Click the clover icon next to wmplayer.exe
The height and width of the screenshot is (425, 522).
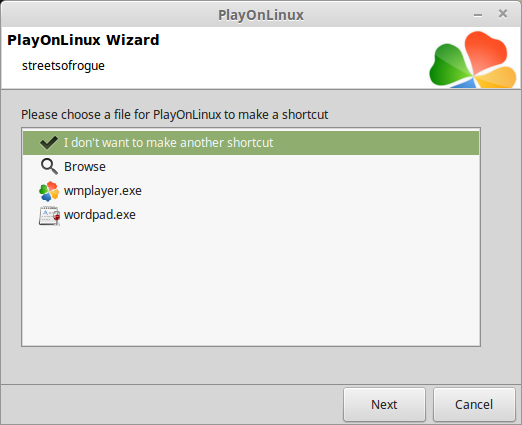(49, 191)
